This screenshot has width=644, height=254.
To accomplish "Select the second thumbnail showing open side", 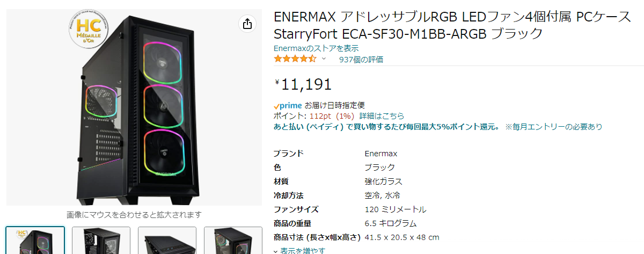I will pyautogui.click(x=101, y=240).
